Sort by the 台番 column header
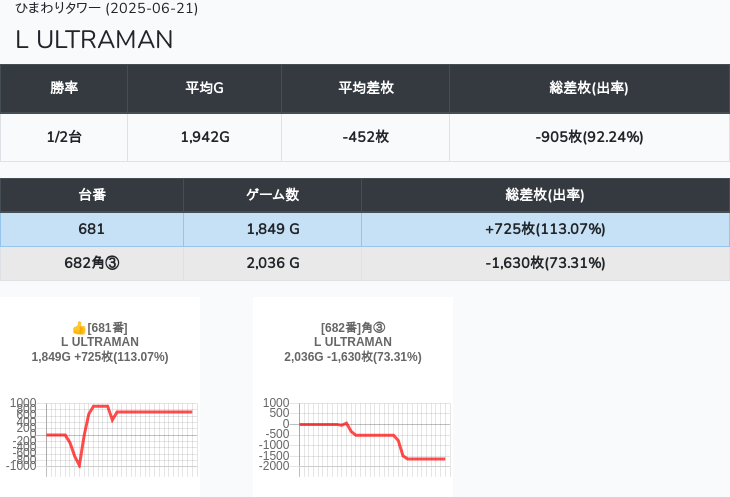This screenshot has height=497, width=730. click(92, 195)
